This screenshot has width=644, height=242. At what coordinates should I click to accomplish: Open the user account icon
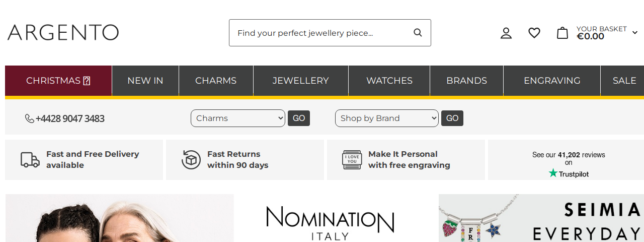(506, 33)
